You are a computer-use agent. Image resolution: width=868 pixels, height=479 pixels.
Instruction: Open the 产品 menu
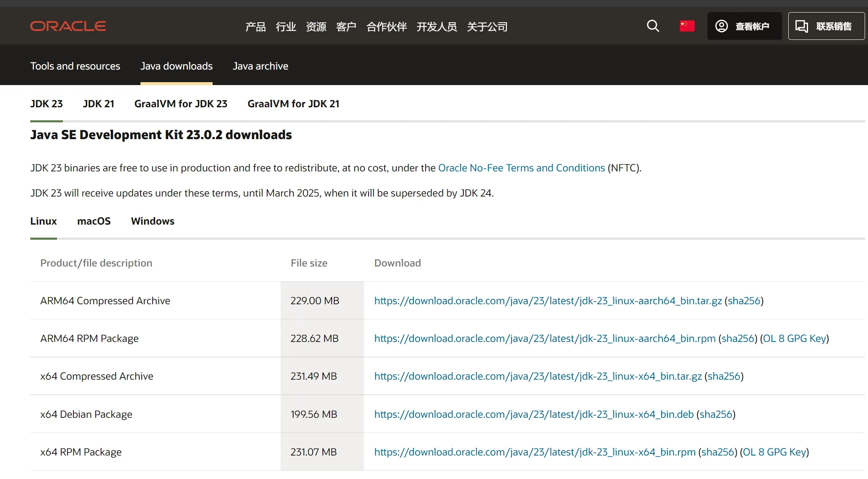click(x=255, y=27)
